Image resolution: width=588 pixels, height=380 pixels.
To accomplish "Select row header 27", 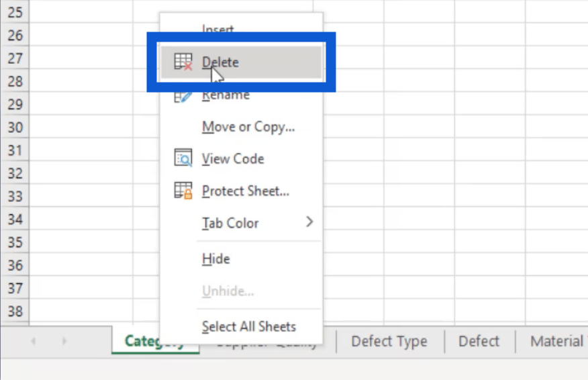I will point(15,58).
